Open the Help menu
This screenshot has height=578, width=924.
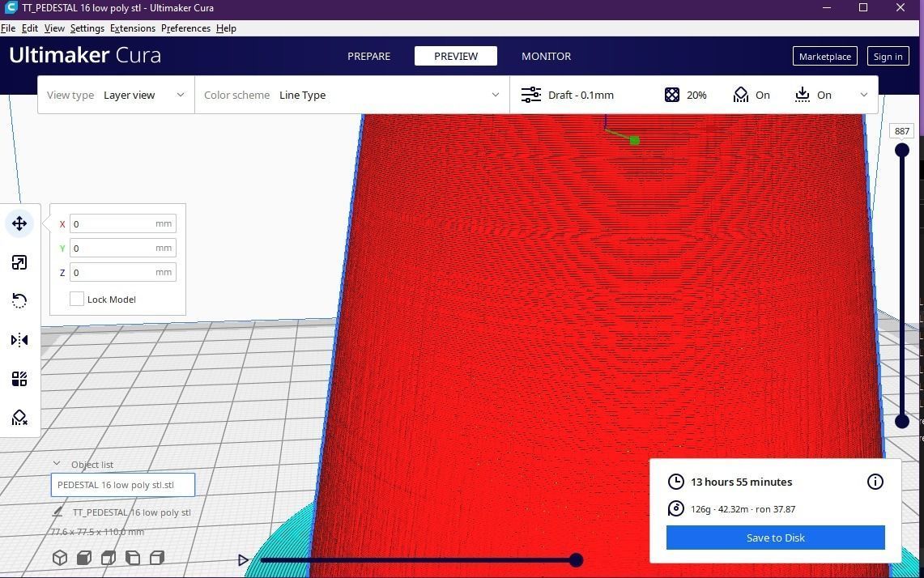tap(226, 28)
